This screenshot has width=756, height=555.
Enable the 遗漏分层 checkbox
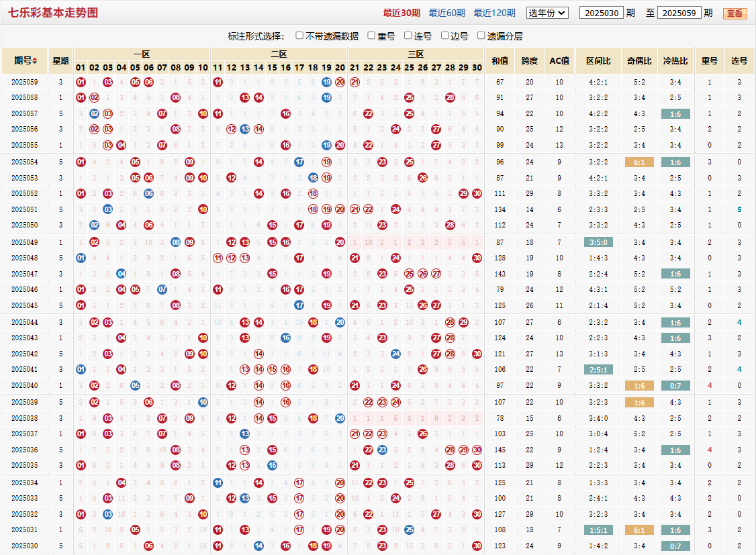[481, 36]
